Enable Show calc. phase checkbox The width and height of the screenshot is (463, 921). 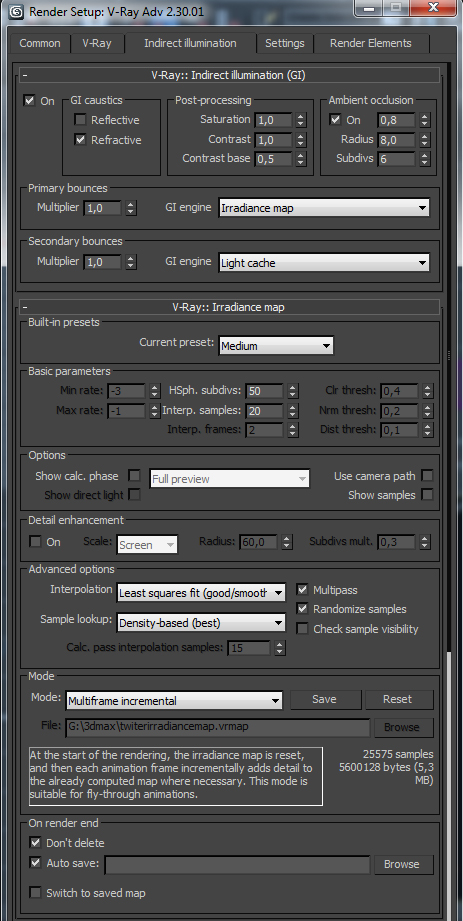tap(134, 475)
